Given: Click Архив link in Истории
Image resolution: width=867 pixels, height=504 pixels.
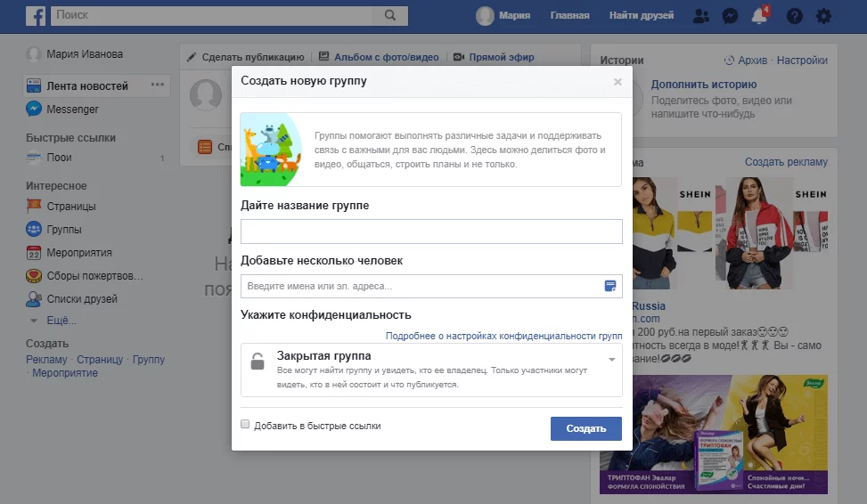Looking at the screenshot, I should coord(753,61).
